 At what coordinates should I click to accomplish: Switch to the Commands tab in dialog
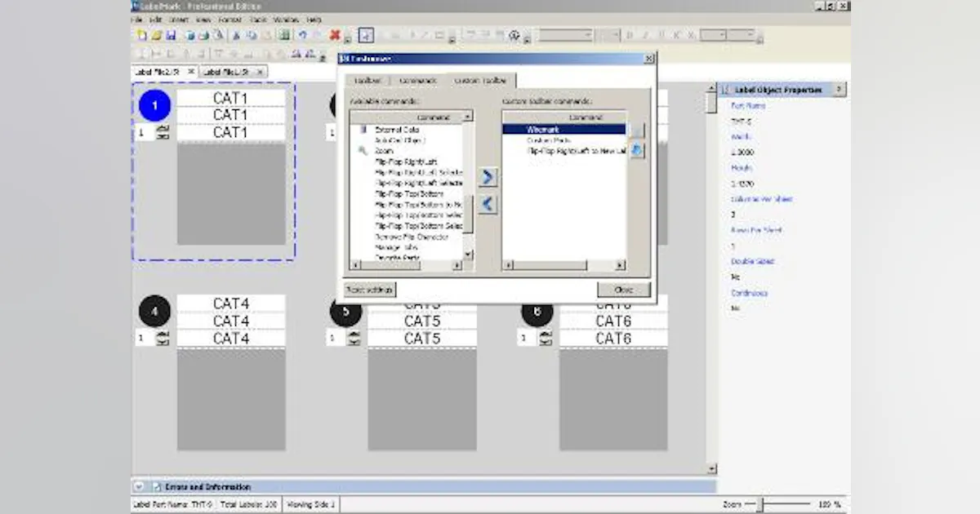[417, 81]
